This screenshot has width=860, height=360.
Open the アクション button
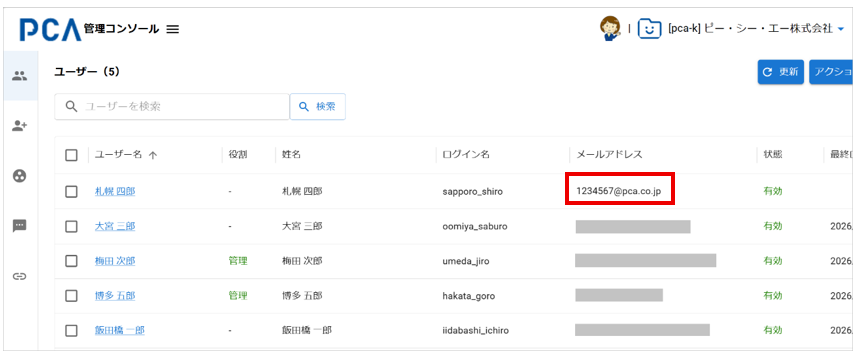(831, 72)
